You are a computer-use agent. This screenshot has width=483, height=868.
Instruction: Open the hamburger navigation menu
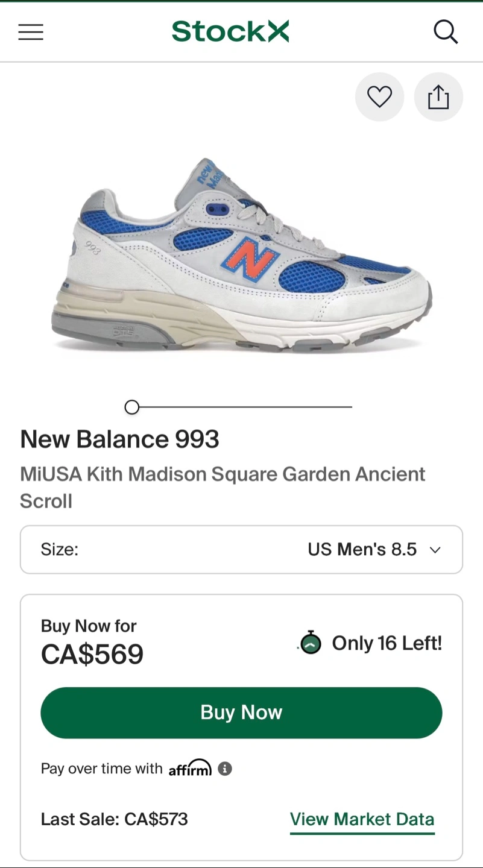31,32
